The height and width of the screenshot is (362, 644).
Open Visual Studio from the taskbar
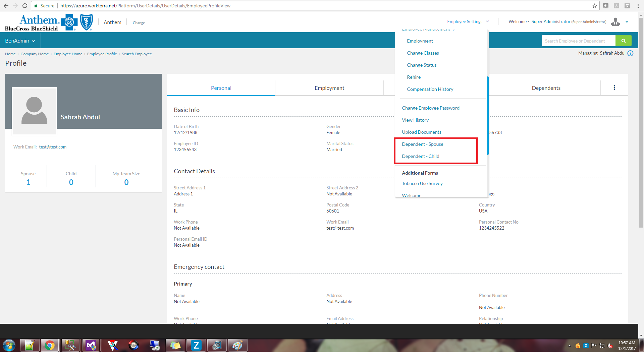[x=91, y=345]
